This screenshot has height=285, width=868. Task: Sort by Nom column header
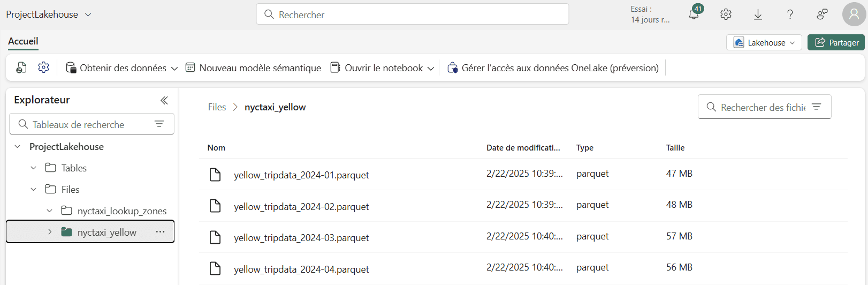(216, 148)
